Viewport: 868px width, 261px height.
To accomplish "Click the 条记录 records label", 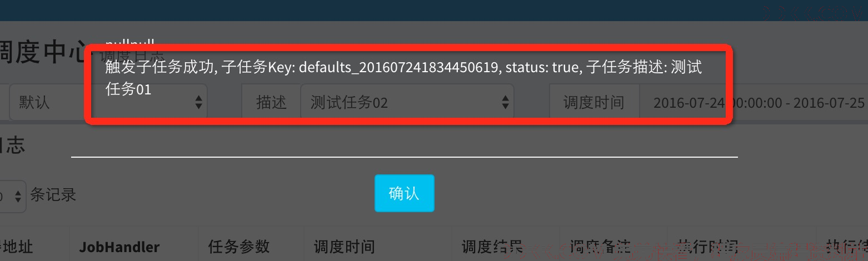I will point(53,195).
